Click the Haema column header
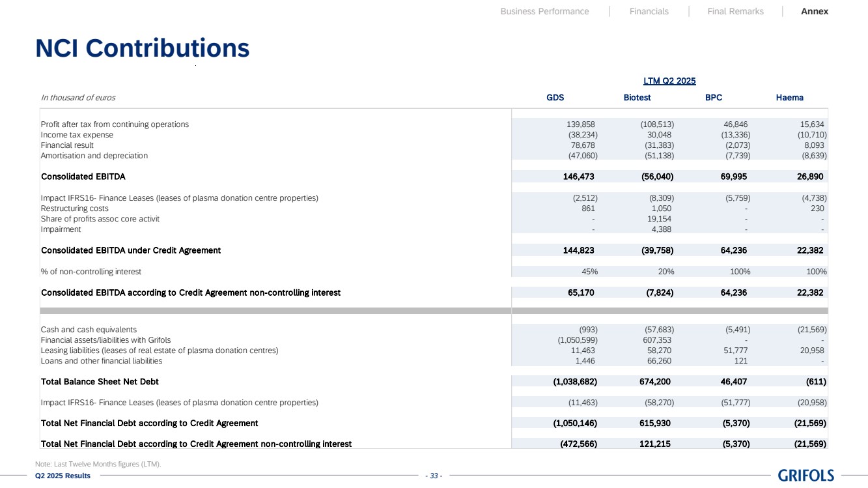Viewport: 868px width, 488px height. pyautogui.click(x=789, y=98)
